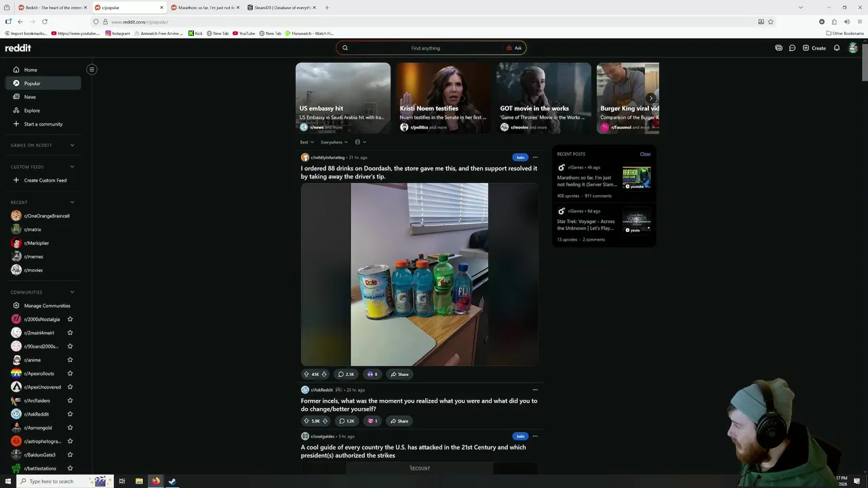Collapse the Communities section

tap(72, 292)
